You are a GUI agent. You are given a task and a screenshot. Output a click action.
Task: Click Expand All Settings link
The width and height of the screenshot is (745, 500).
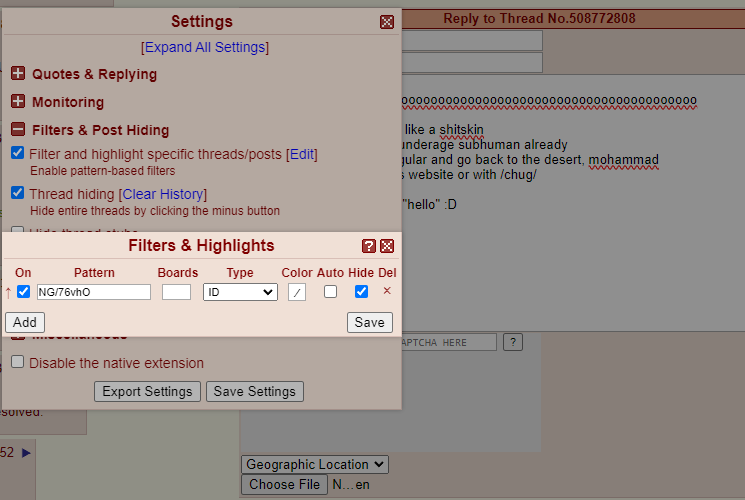pyautogui.click(x=205, y=47)
